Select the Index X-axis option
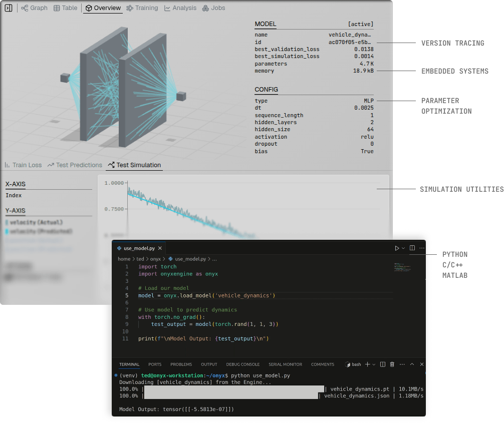 (x=14, y=196)
